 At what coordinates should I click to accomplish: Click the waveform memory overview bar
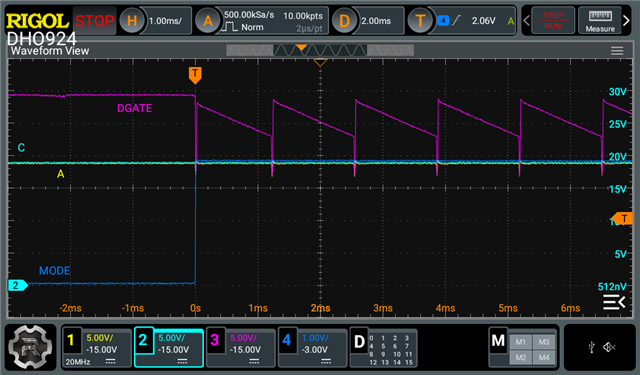click(320, 50)
